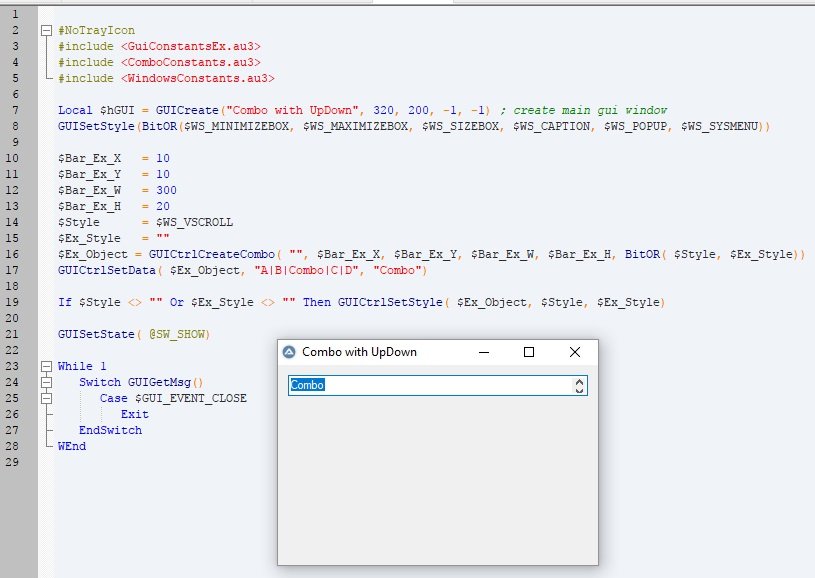This screenshot has height=578, width=815.
Task: Click the Exit keyword on line 26
Action: pyautogui.click(x=134, y=414)
